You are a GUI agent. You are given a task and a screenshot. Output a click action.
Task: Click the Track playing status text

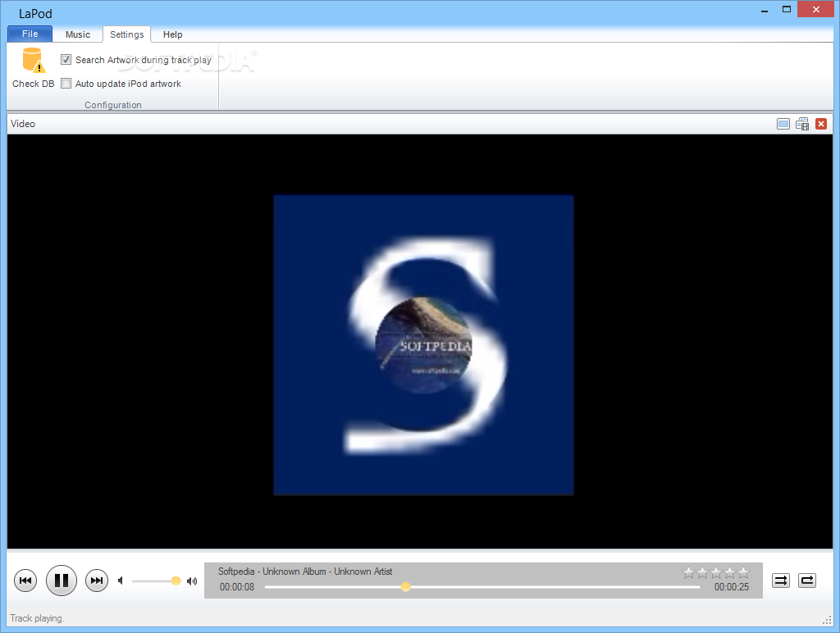coord(37,618)
